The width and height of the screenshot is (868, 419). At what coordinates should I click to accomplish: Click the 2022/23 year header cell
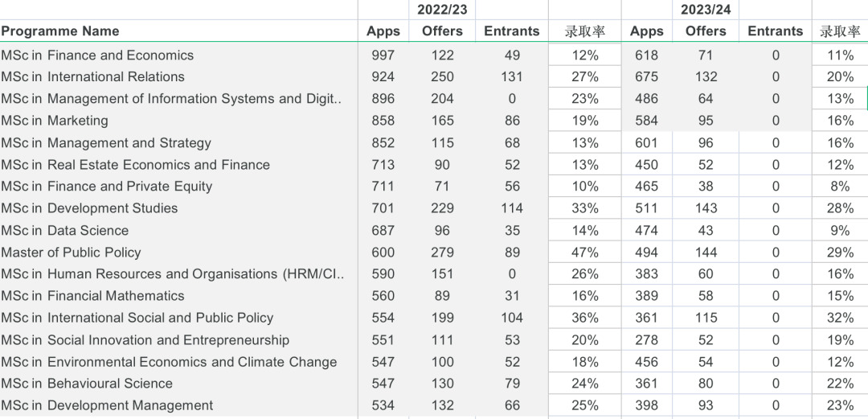[442, 10]
